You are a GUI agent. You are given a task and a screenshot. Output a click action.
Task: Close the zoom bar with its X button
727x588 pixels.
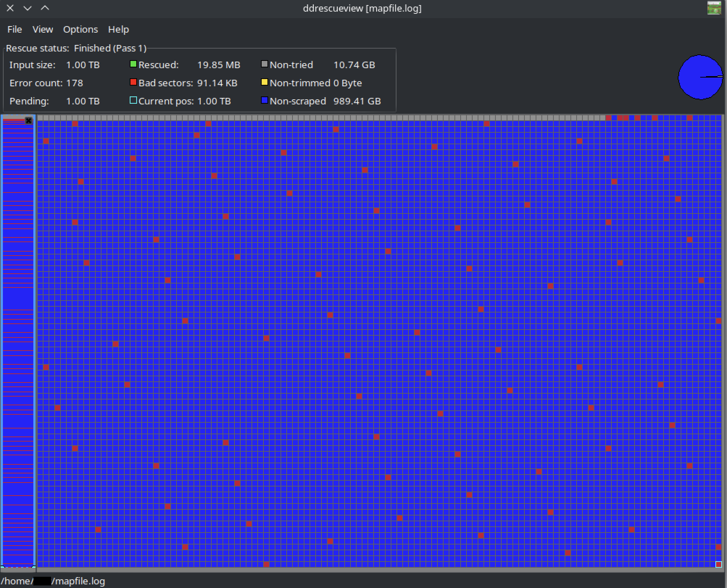(29, 120)
